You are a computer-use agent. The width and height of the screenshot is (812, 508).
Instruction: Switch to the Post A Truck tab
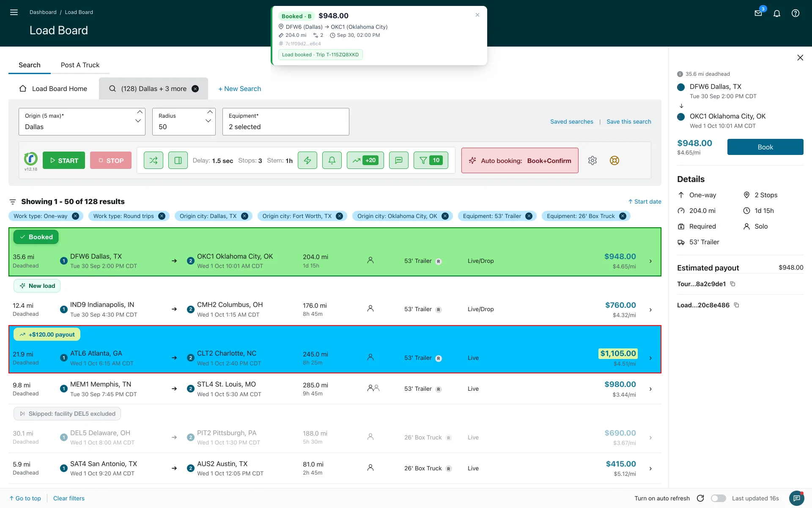point(80,65)
